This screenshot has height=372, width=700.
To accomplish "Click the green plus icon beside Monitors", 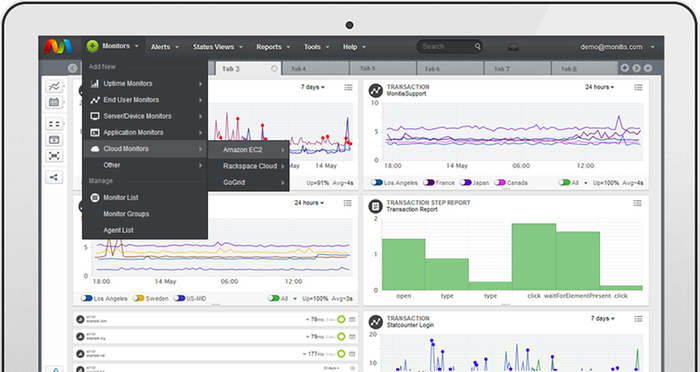I will pos(92,46).
